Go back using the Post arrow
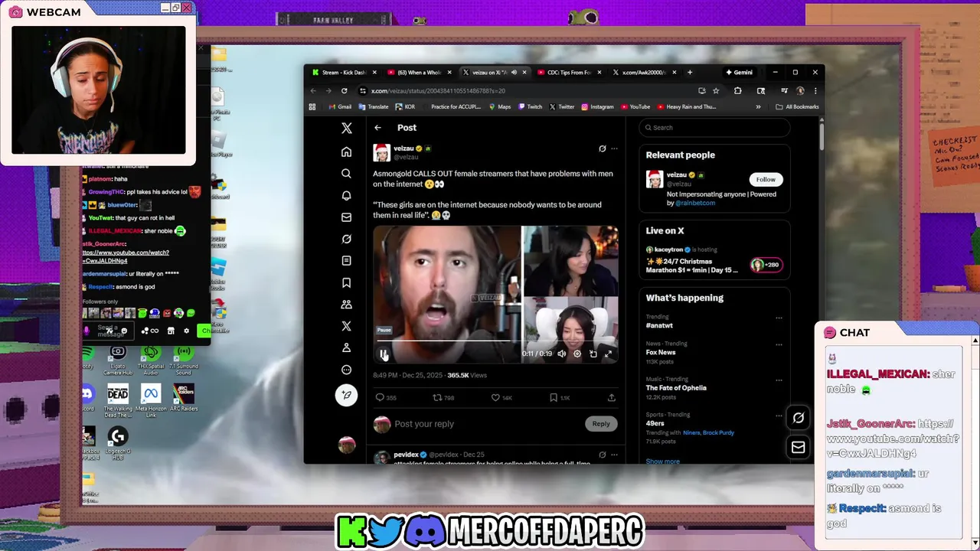Image resolution: width=980 pixels, height=551 pixels. [x=377, y=128]
